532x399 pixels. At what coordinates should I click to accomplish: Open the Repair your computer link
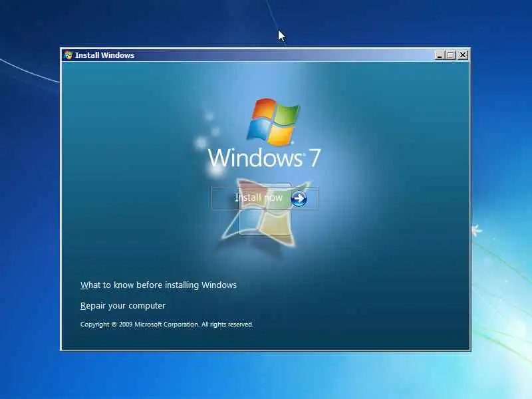tap(123, 306)
